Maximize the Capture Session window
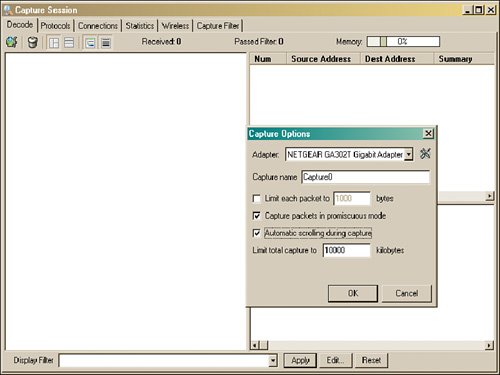This screenshot has height=375, width=500. [x=479, y=10]
